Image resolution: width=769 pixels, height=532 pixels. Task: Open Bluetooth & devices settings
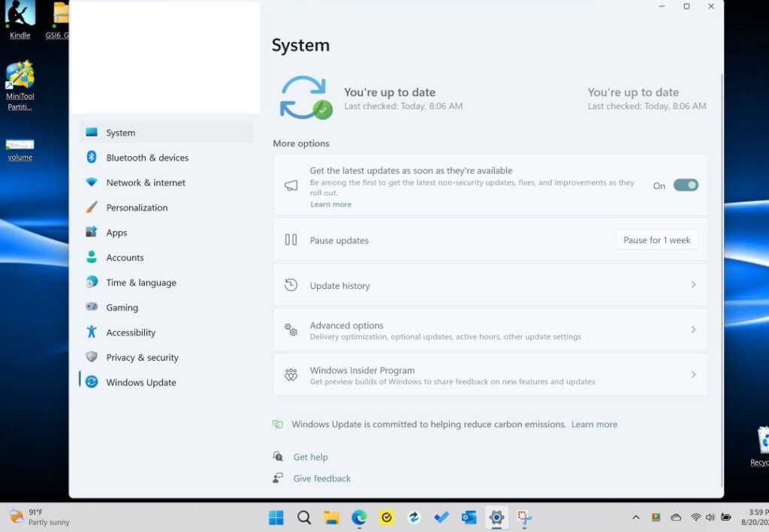click(x=92, y=158)
